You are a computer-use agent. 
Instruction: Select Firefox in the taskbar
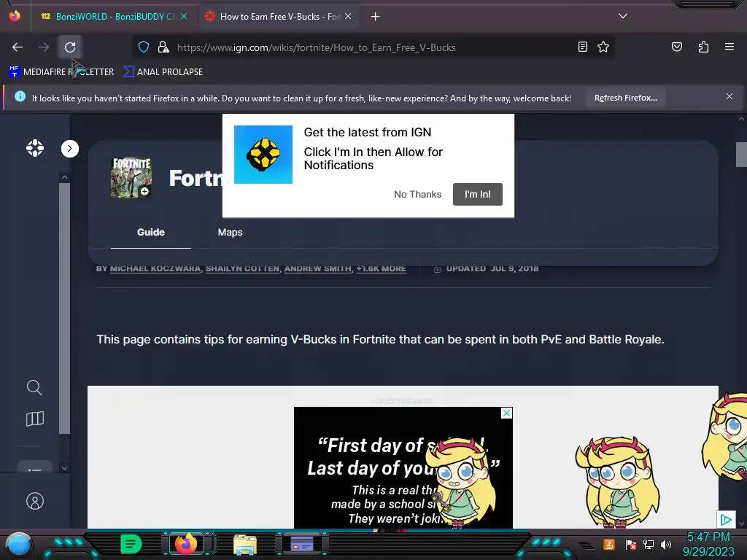point(186,544)
